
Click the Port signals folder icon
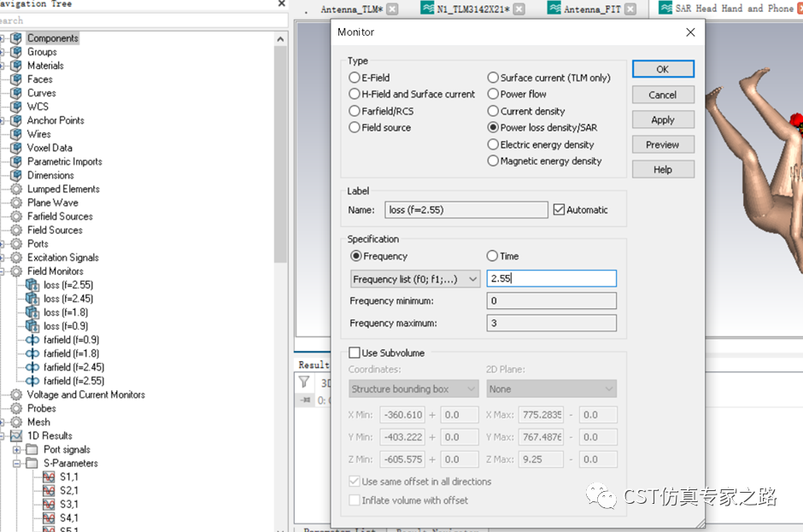pos(32,449)
